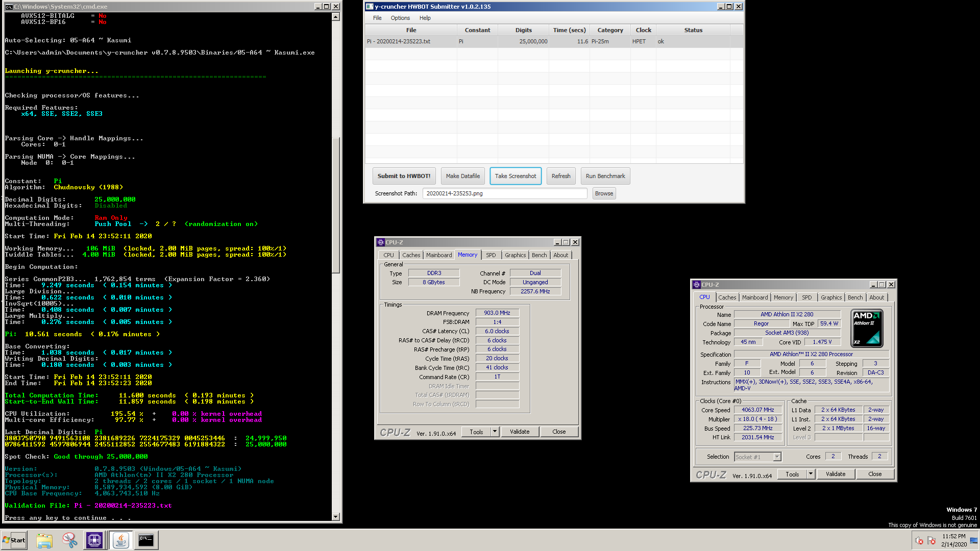The image size is (980, 551).
Task: Click Browse next to Screenshot Path
Action: pos(604,193)
